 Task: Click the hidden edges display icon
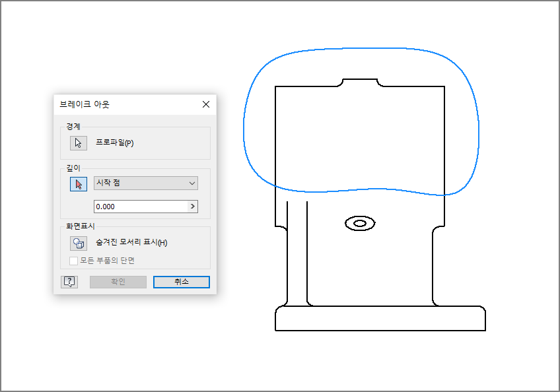(x=78, y=243)
